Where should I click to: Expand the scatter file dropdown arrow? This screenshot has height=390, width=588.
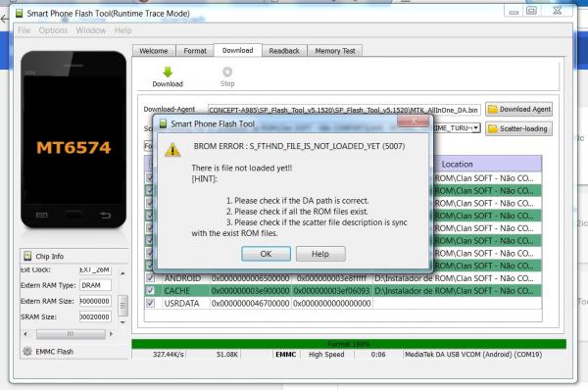point(476,127)
